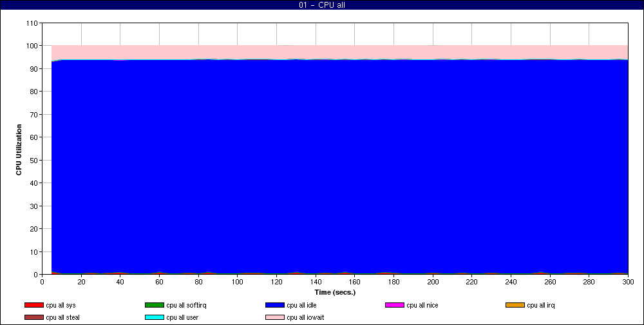644x325 pixels.
Task: Click the 260 label on the time axis
Action: pyautogui.click(x=550, y=282)
